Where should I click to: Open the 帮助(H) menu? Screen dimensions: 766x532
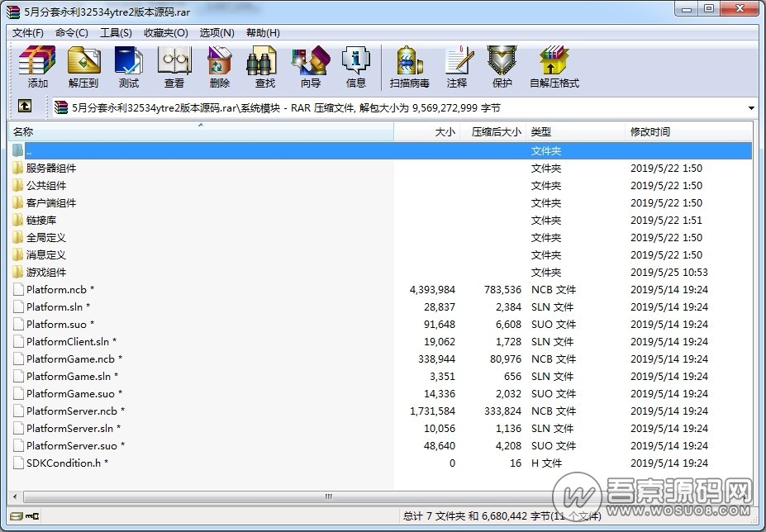coord(263,33)
